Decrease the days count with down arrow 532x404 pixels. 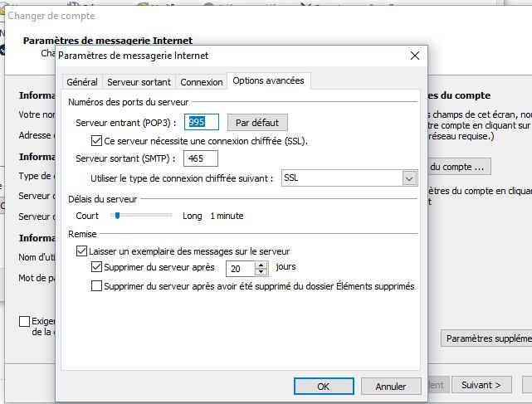[262, 272]
